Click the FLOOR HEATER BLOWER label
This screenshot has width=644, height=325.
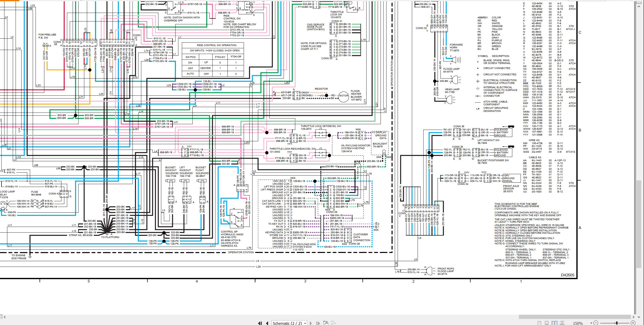(x=356, y=94)
